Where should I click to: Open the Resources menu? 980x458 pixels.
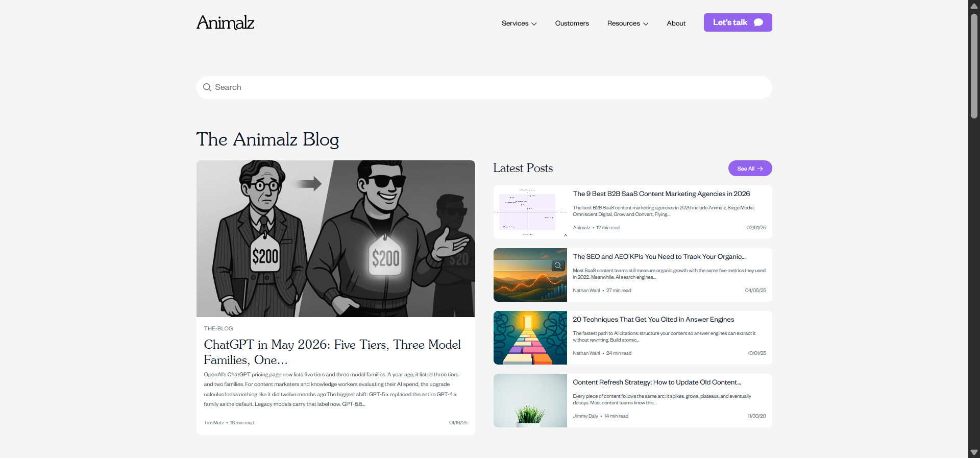tap(628, 23)
